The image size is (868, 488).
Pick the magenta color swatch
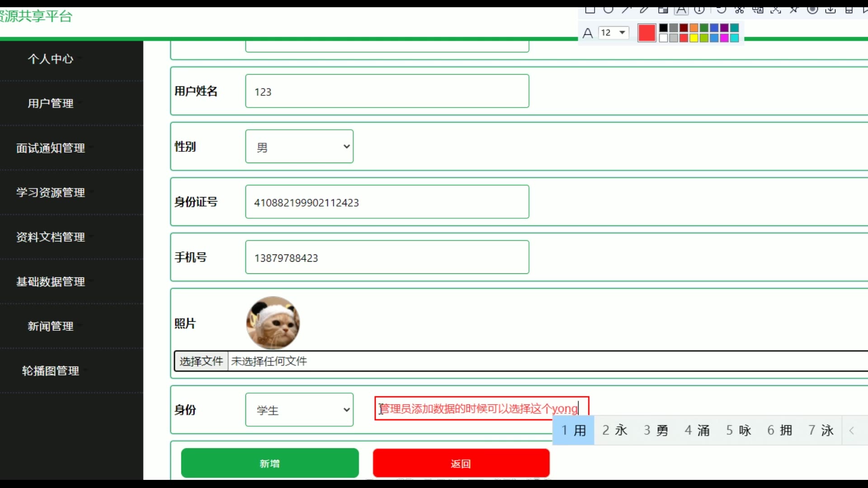724,38
